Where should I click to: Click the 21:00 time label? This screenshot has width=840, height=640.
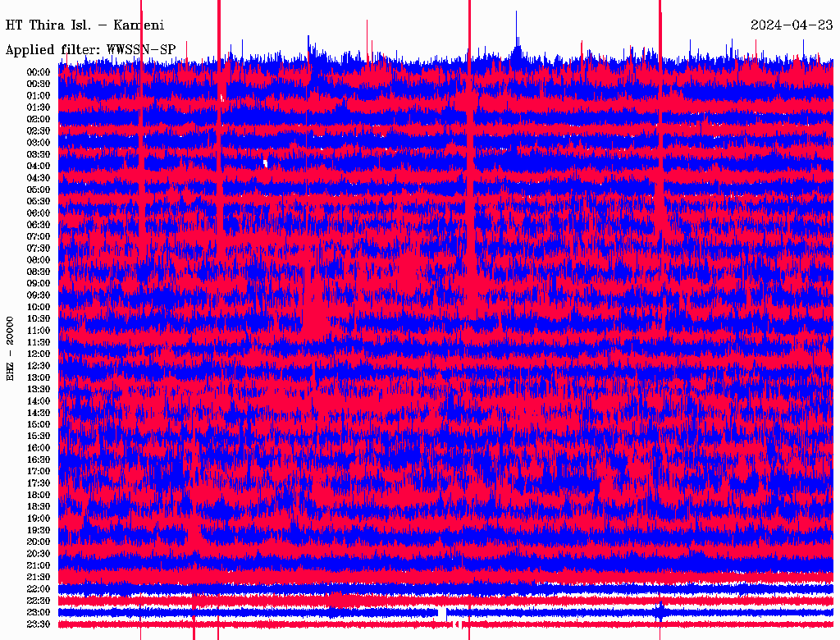(39, 565)
